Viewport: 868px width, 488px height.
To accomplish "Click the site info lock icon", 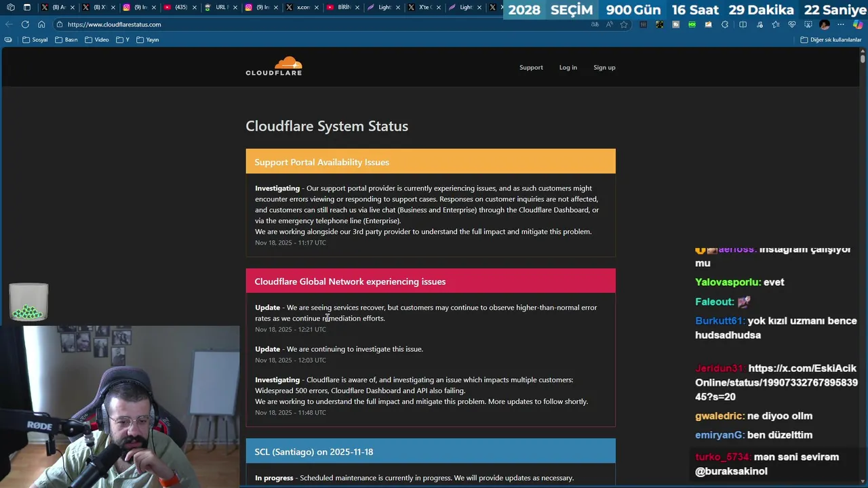I will (x=60, y=24).
